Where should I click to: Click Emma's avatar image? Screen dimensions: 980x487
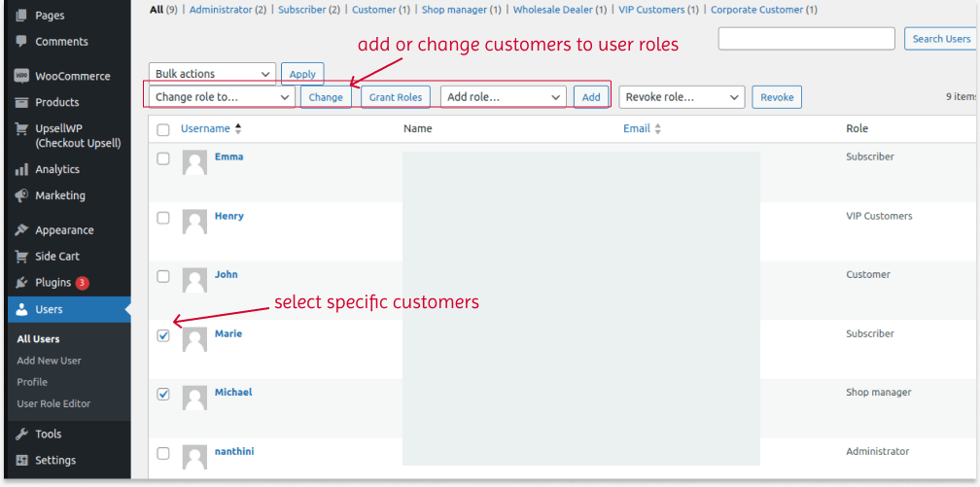[x=194, y=162]
